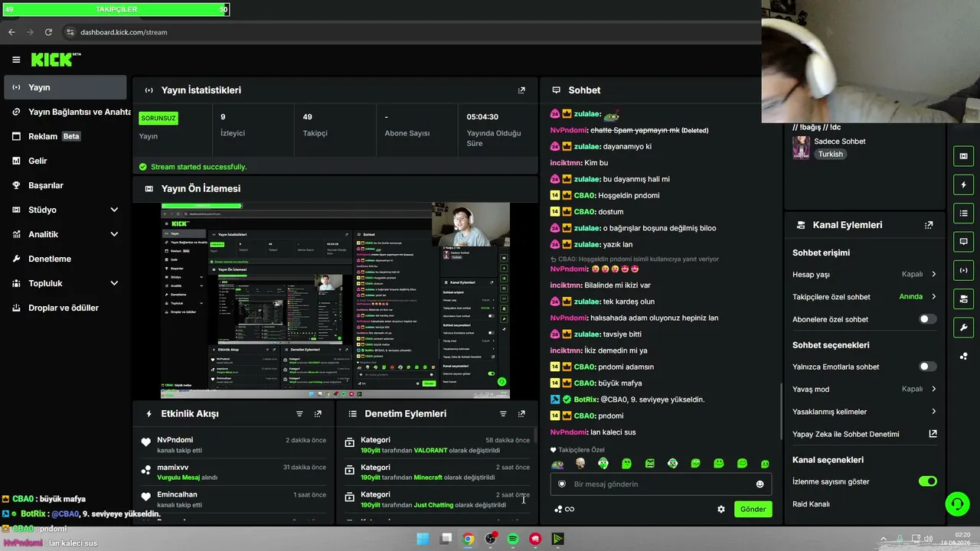Disable İzlenme sayısını göster switch
The height and width of the screenshot is (551, 980).
927,481
